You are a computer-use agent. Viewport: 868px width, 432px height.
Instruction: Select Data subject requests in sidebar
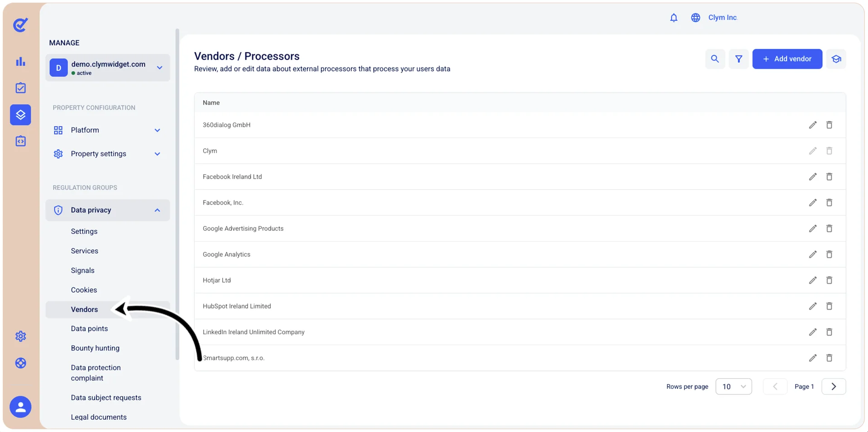click(x=106, y=398)
